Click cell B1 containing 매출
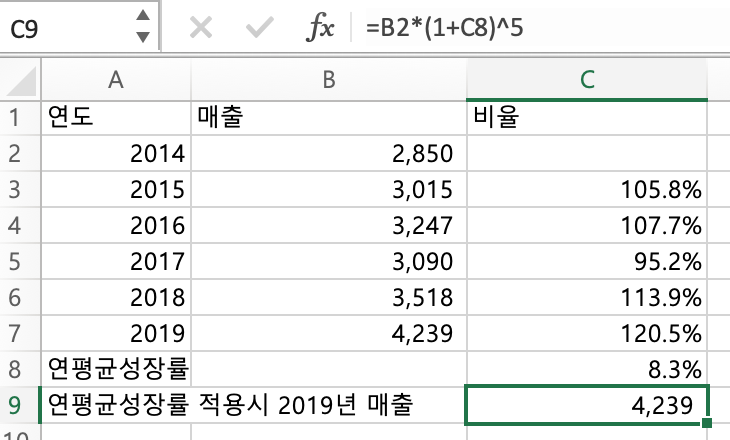 coord(329,117)
